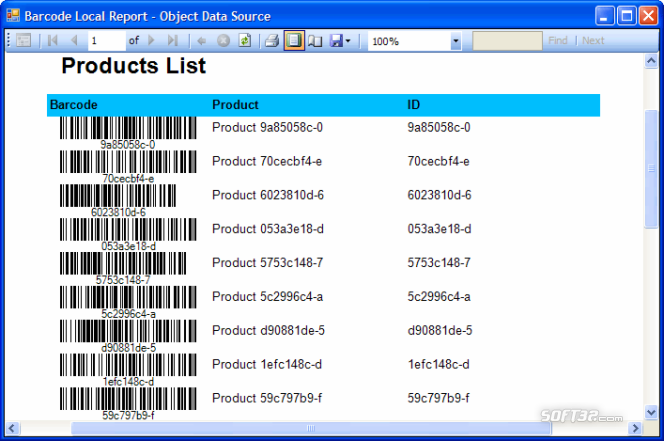The width and height of the screenshot is (664, 441).
Task: Open the 100% zoom dropdown
Action: (456, 41)
